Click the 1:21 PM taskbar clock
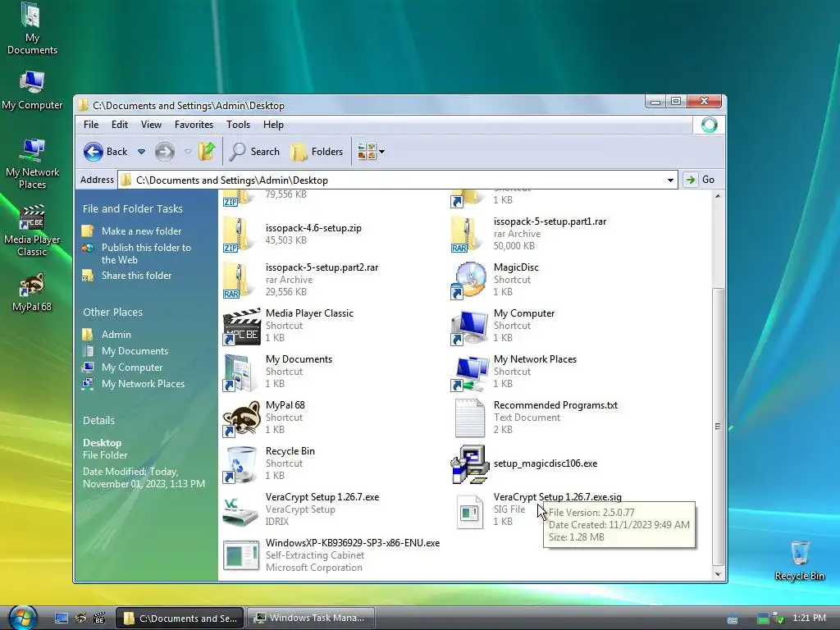840x630 pixels. pos(809,618)
